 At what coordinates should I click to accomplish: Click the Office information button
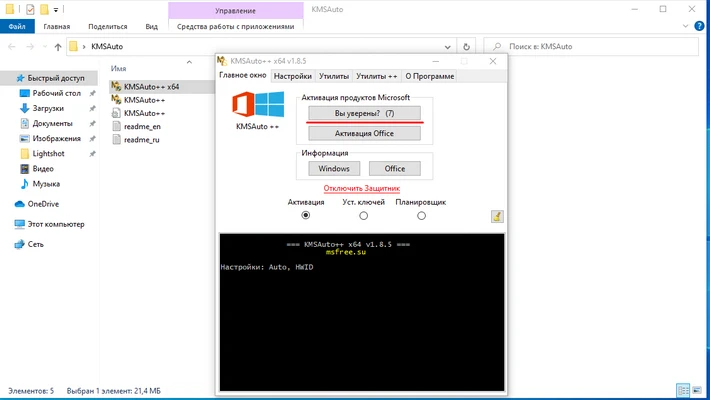(395, 169)
